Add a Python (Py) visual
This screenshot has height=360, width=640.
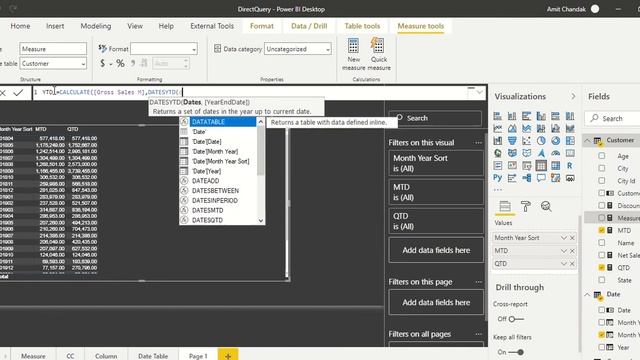(x=498, y=178)
